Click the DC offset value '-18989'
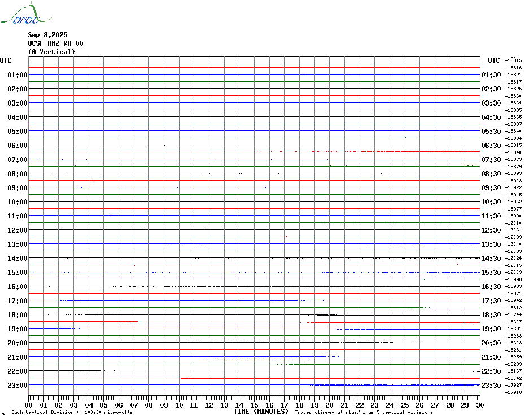Viewport: 525px width, 420px height. pyautogui.click(x=513, y=286)
